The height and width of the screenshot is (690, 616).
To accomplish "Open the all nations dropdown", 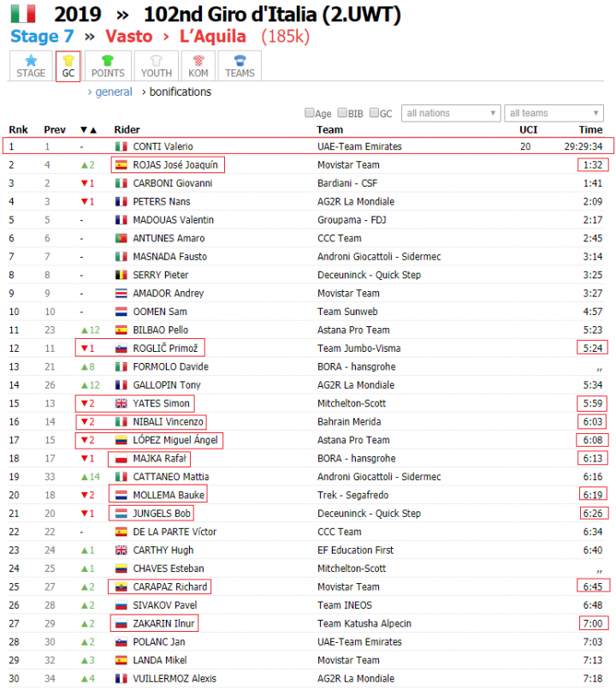I will 451,113.
